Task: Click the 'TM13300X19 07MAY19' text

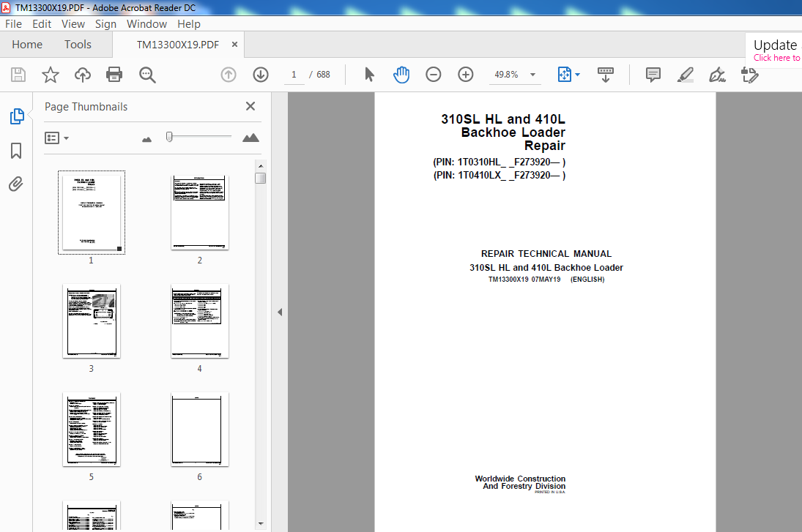Action: [524, 280]
